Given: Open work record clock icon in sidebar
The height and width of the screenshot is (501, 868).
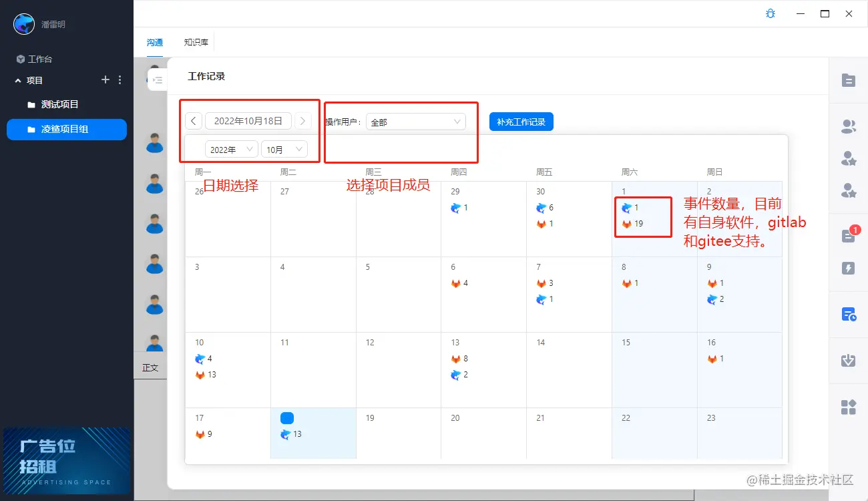Looking at the screenshot, I should coord(849,314).
